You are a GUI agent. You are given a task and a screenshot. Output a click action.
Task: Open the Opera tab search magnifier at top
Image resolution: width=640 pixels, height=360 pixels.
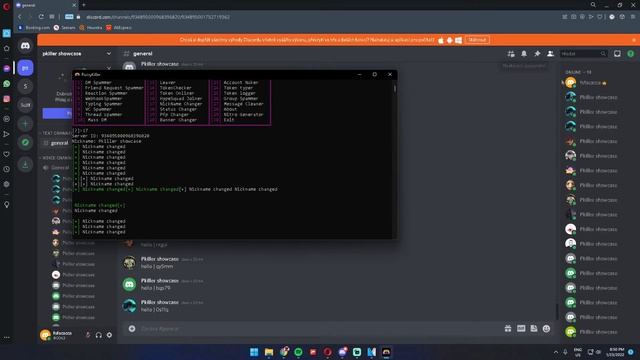point(593,5)
